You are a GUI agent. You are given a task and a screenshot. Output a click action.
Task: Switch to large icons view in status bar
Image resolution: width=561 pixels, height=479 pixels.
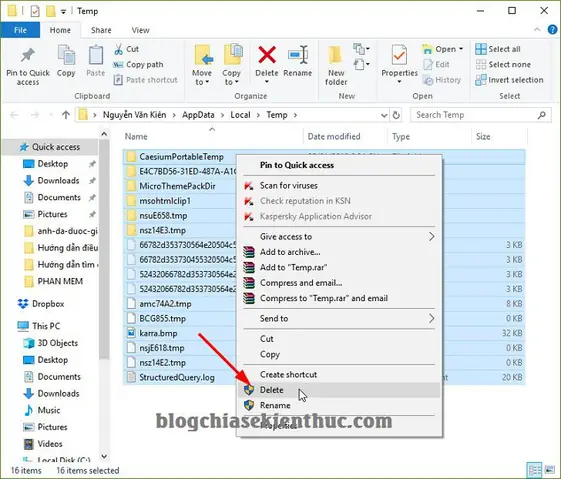pos(550,470)
